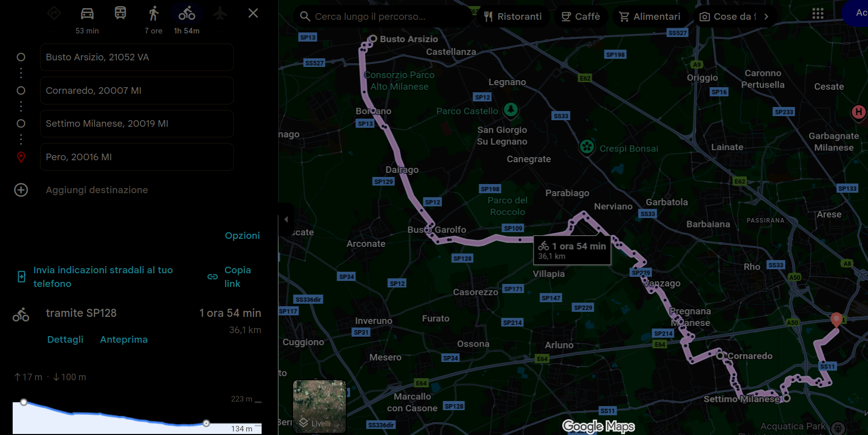Image resolution: width=868 pixels, height=435 pixels.
Task: Filter by Ristoranti along the route
Action: point(513,17)
